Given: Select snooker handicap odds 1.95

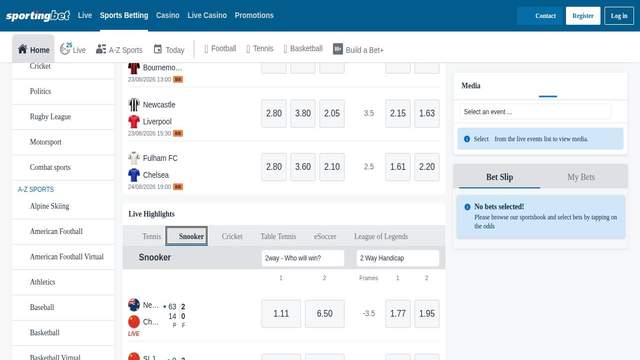Looking at the screenshot, I should coord(427,313).
